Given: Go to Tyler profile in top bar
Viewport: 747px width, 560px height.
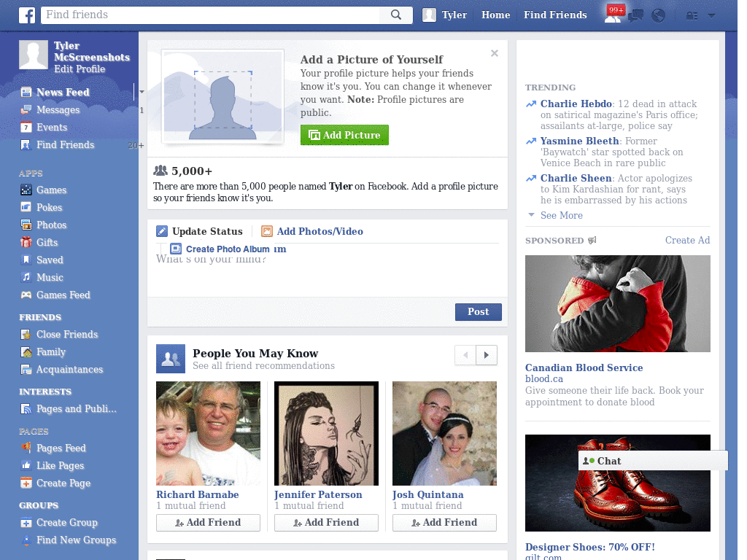Looking at the screenshot, I should pos(445,15).
